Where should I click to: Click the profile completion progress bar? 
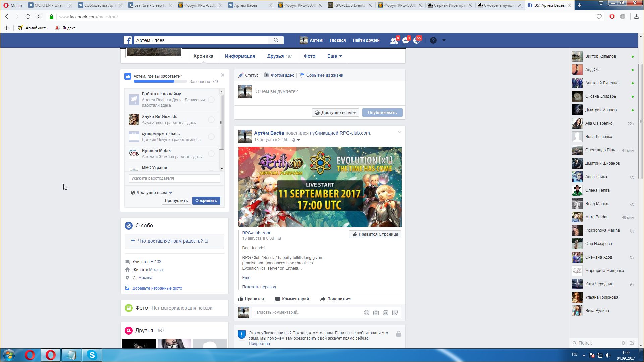point(160,81)
